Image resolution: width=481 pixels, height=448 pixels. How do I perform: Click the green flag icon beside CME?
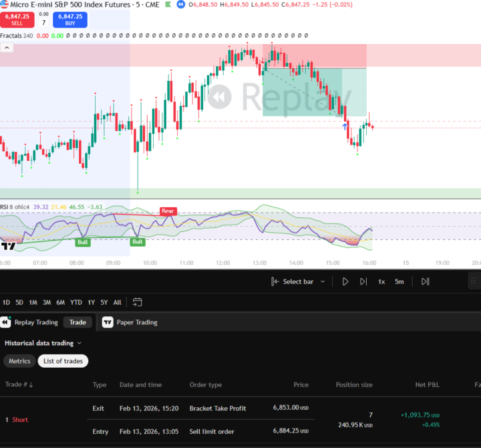pos(168,4)
